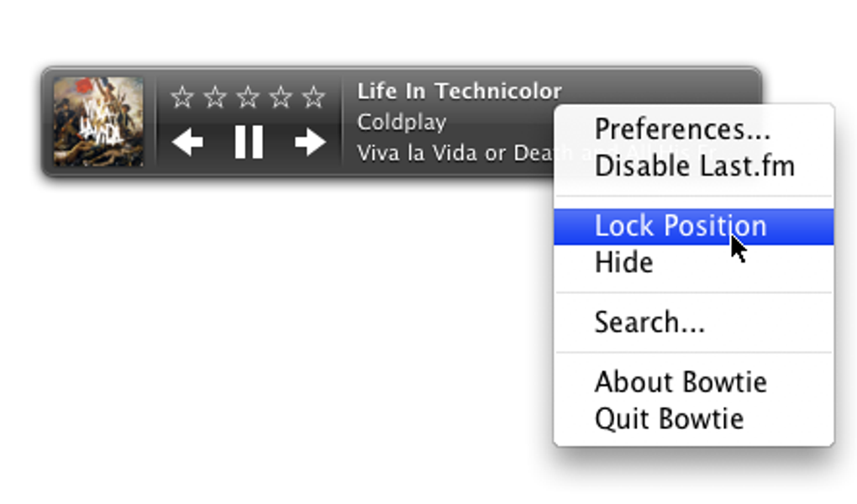857x504 pixels.
Task: Open Preferences from context menu
Action: coord(682,129)
